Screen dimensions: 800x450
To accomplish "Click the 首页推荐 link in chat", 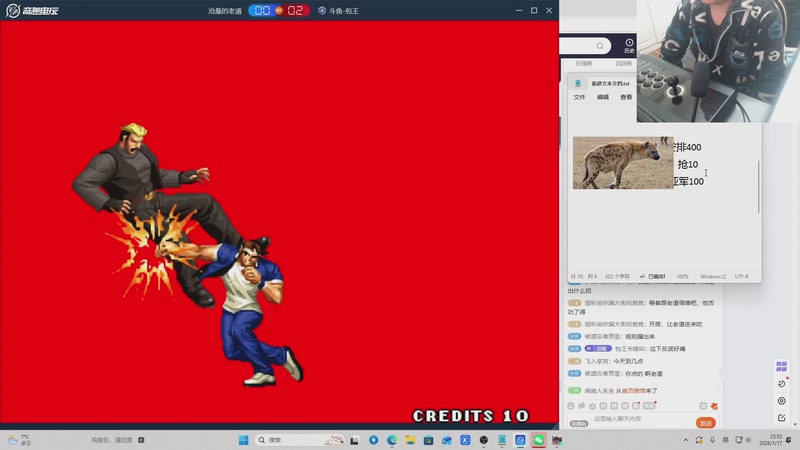I will pos(633,391).
